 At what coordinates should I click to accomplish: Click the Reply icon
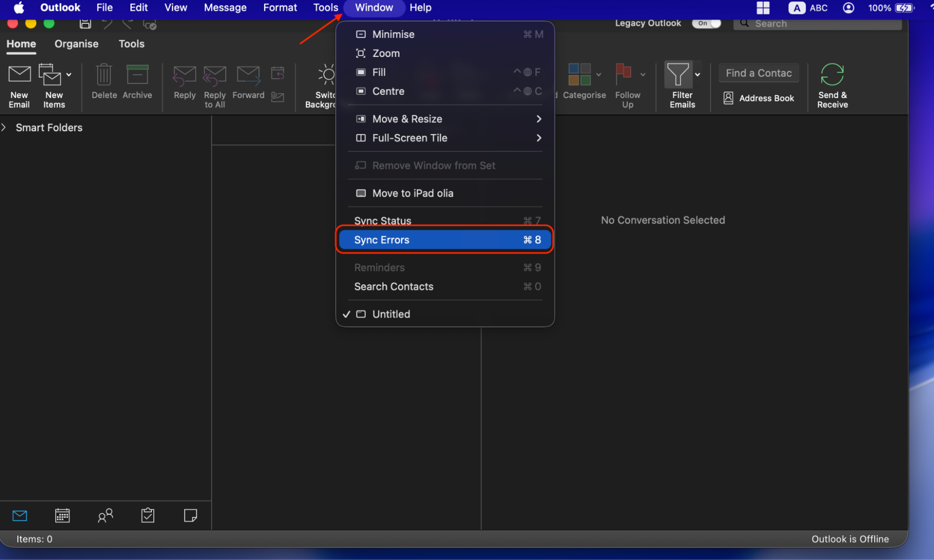tap(185, 76)
